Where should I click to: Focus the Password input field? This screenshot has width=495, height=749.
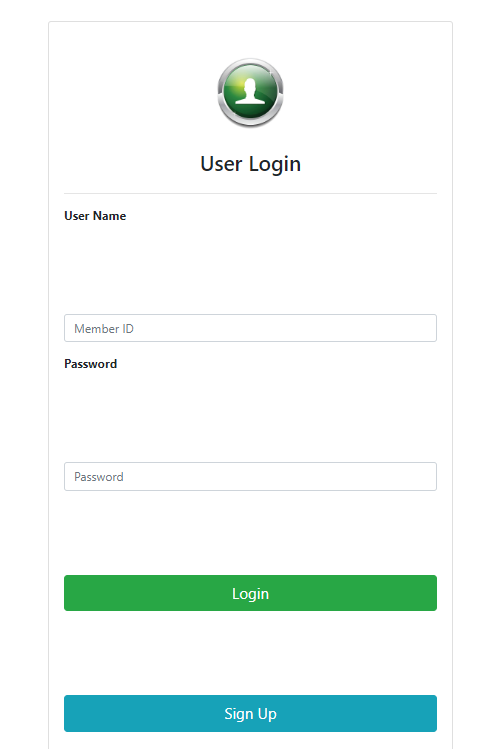click(250, 476)
